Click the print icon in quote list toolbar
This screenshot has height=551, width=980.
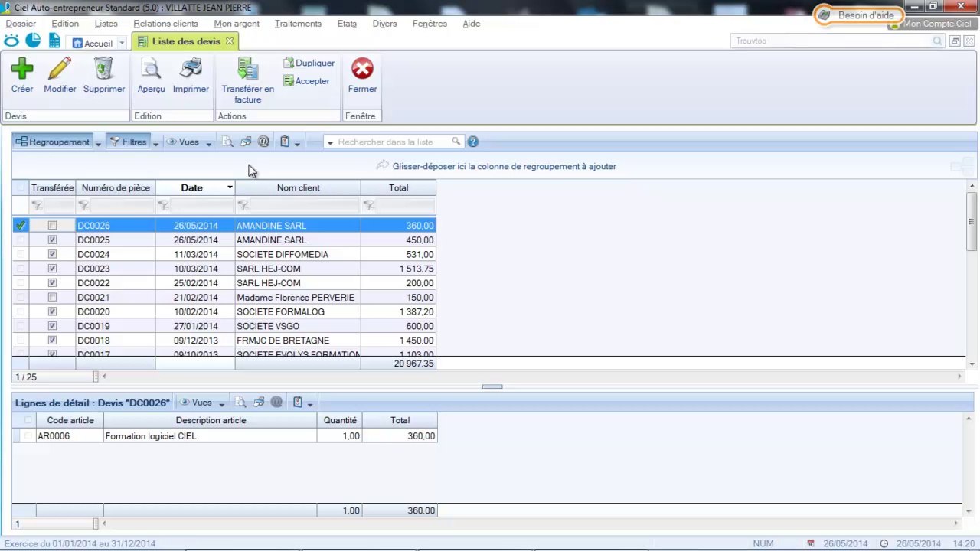(x=246, y=142)
